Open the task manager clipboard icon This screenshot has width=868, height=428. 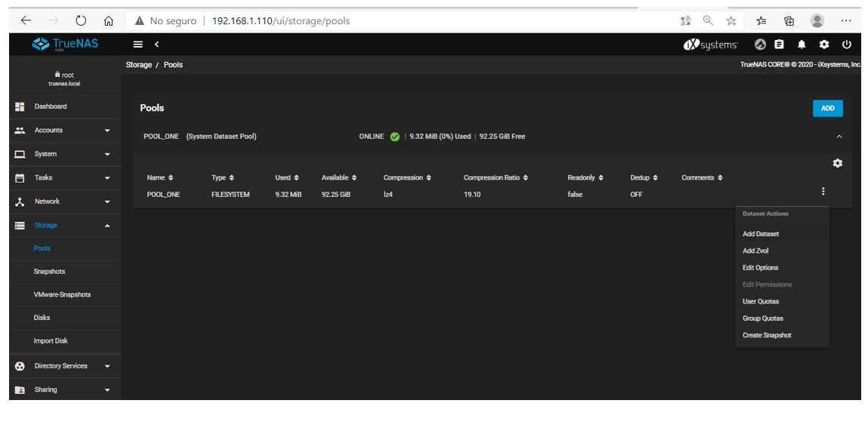tap(779, 45)
